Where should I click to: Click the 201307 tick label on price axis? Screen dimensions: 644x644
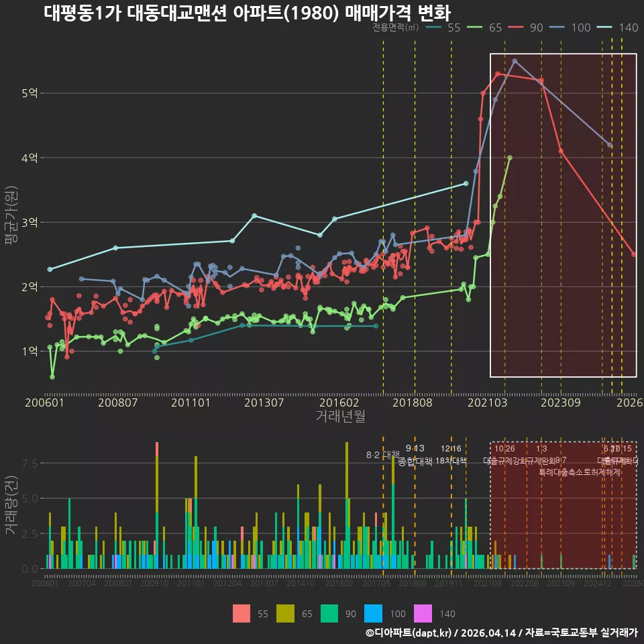tap(264, 402)
